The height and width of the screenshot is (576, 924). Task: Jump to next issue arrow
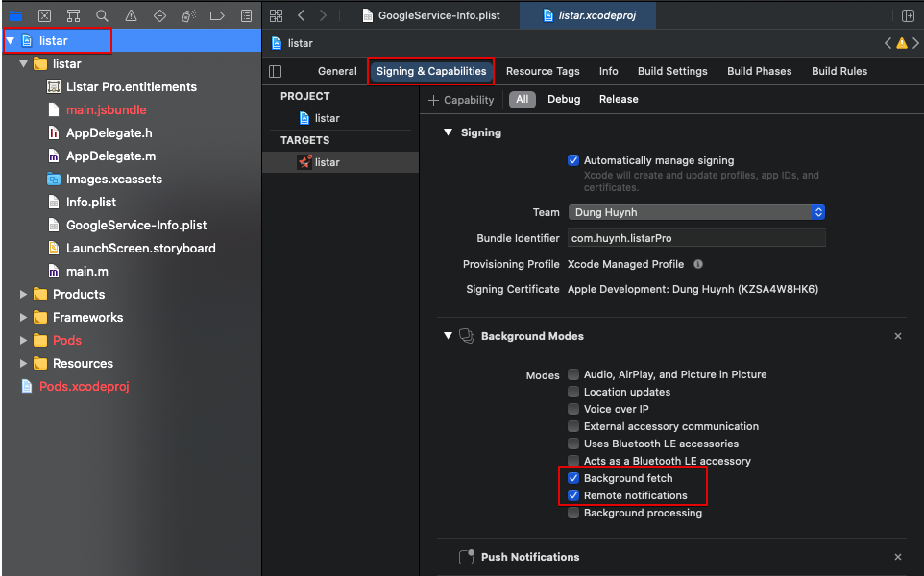pyautogui.click(x=915, y=43)
